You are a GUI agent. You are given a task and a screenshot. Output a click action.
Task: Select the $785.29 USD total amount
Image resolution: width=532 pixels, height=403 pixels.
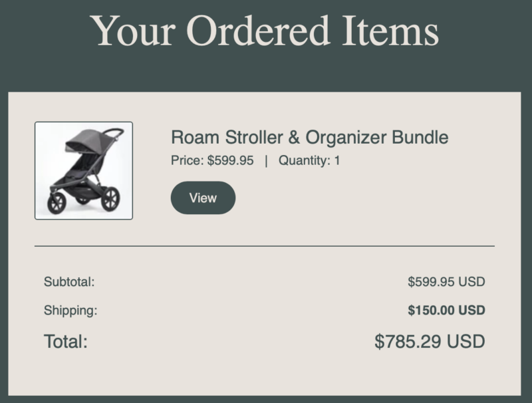430,342
